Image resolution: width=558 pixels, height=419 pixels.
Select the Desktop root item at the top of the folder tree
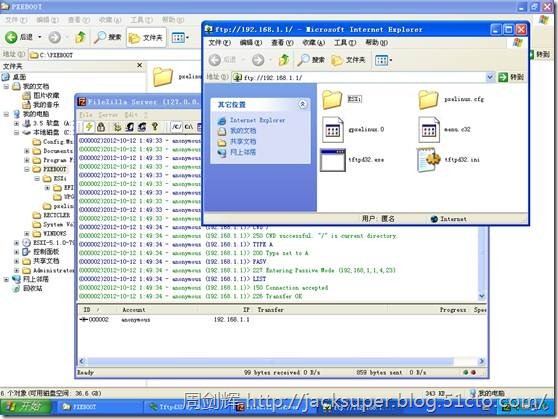point(14,77)
